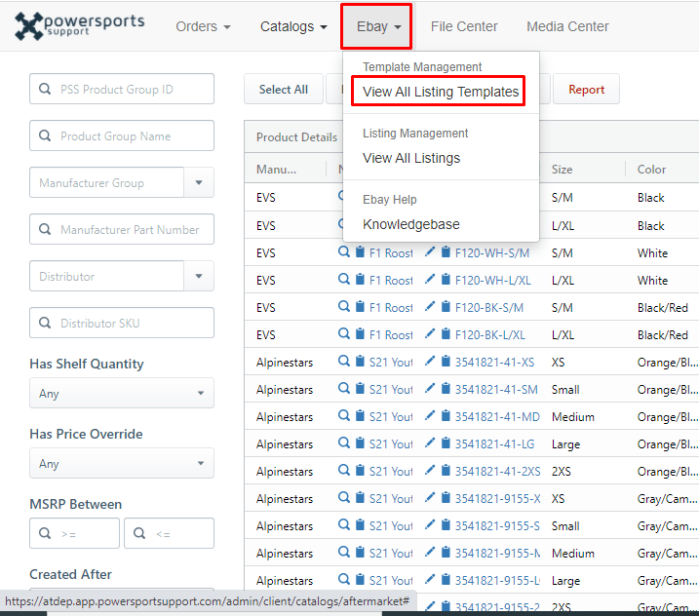The height and width of the screenshot is (616, 699).
Task: Click the Color column header
Action: pos(651,170)
